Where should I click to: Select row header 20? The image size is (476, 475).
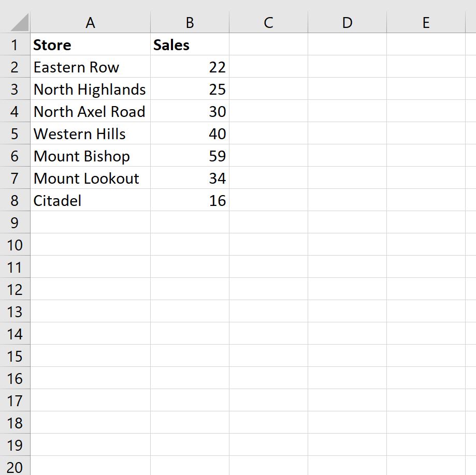[x=15, y=467]
